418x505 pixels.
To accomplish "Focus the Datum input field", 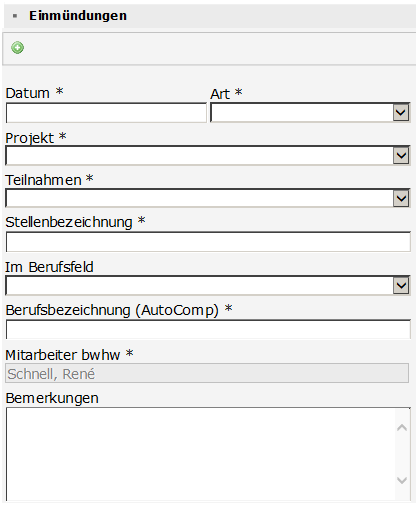I will [106, 113].
